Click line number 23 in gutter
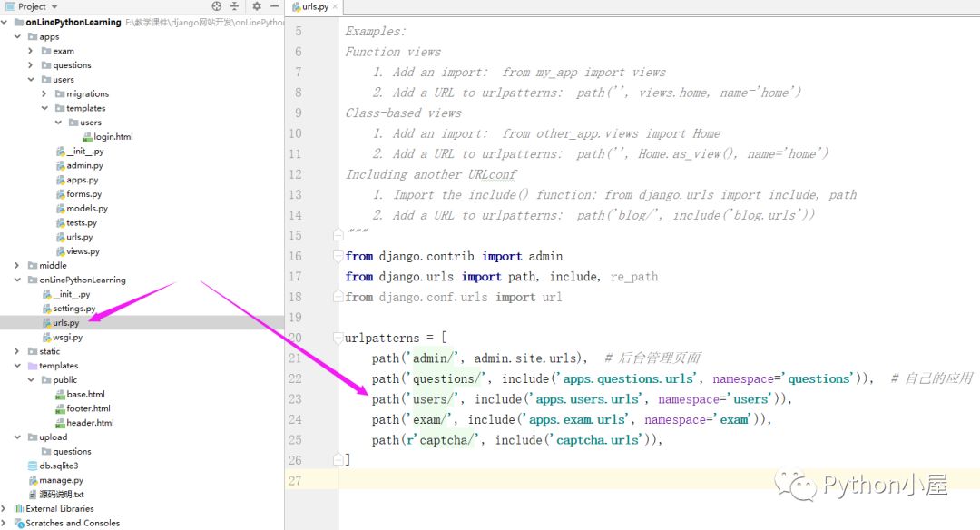 295,398
